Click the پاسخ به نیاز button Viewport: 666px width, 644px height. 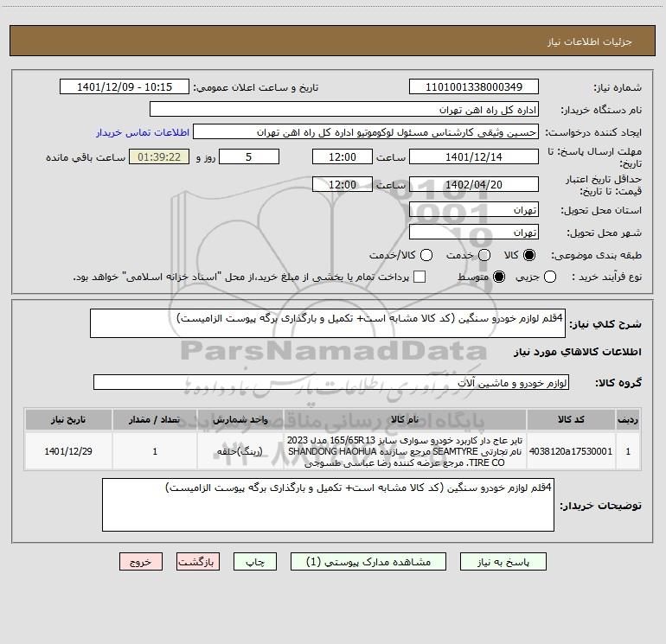(503, 562)
